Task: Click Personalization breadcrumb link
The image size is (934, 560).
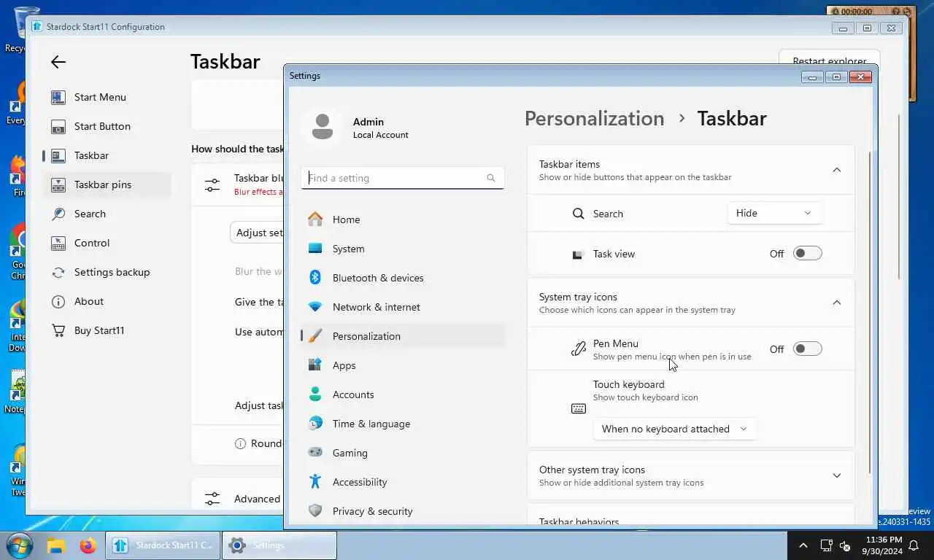Action: coord(594,118)
